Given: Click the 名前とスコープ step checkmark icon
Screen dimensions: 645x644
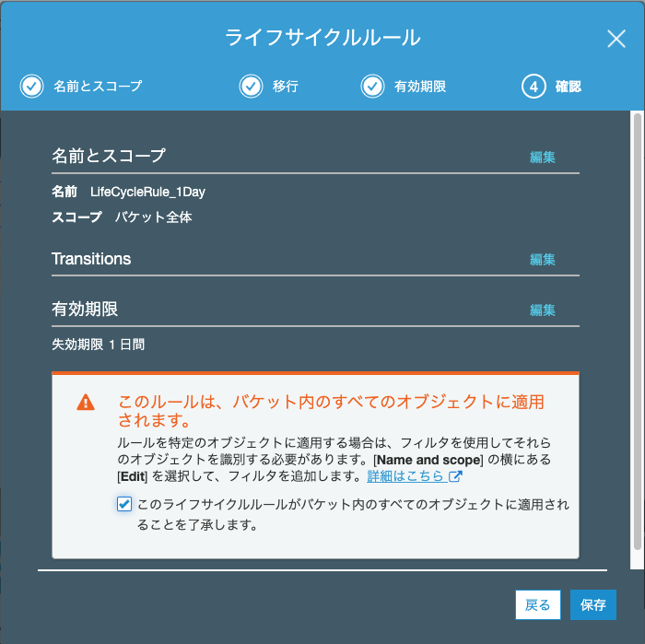Looking at the screenshot, I should click(x=31, y=87).
